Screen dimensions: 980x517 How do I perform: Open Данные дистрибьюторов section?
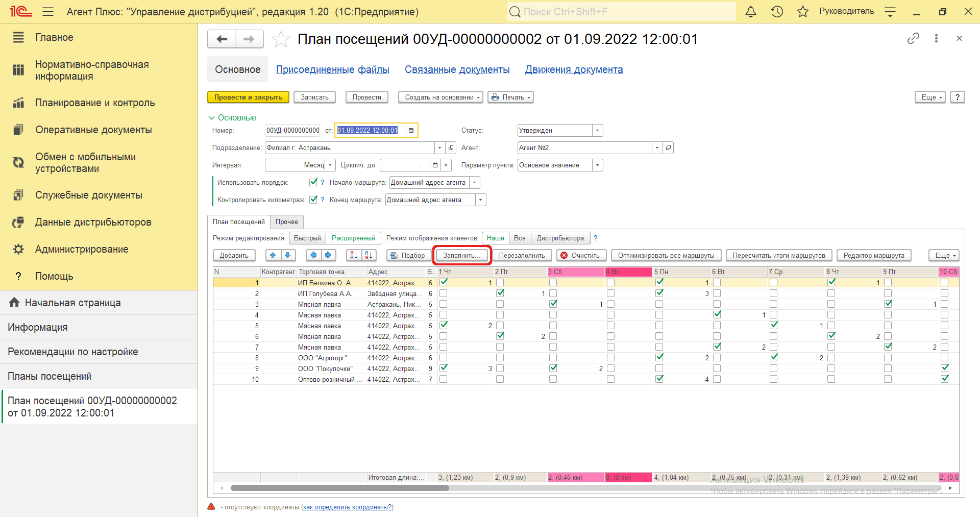point(99,222)
